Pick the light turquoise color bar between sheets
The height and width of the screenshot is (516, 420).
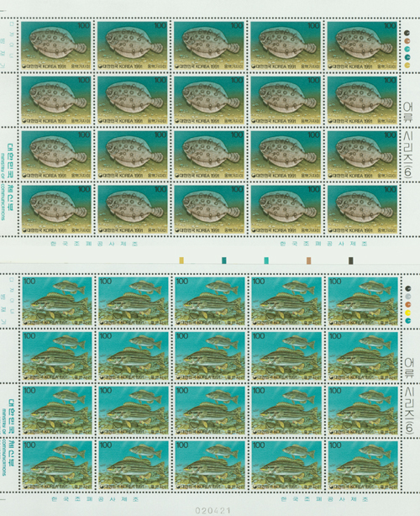click(x=266, y=261)
